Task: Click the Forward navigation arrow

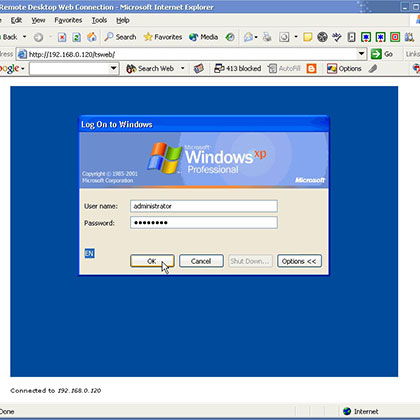Action: pos(38,37)
